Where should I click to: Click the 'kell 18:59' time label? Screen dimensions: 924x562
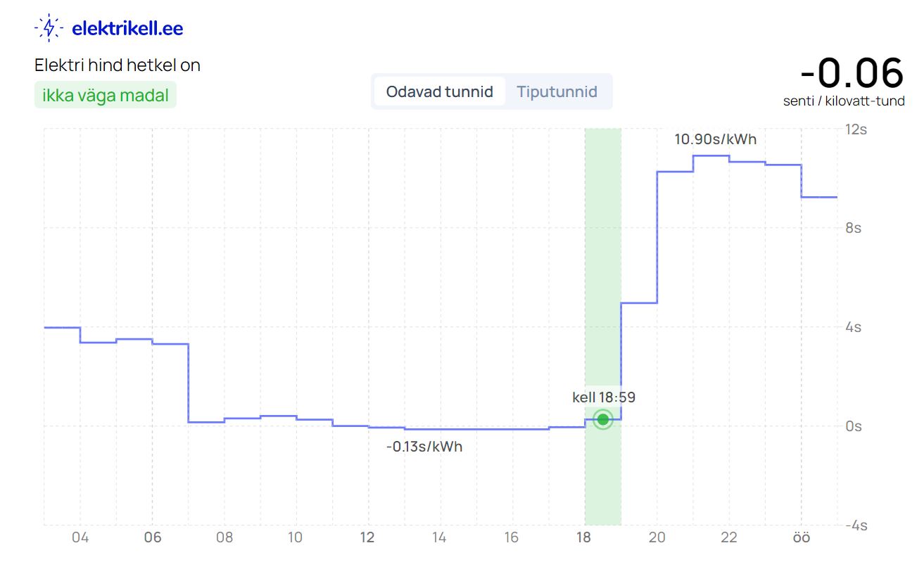click(x=604, y=397)
